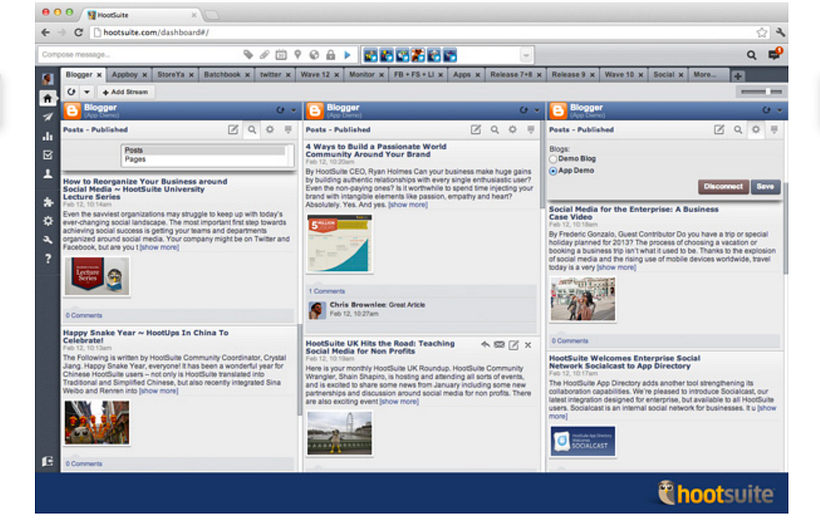Click the Save button
Image resolution: width=820 pixels, height=525 pixels.
[765, 187]
